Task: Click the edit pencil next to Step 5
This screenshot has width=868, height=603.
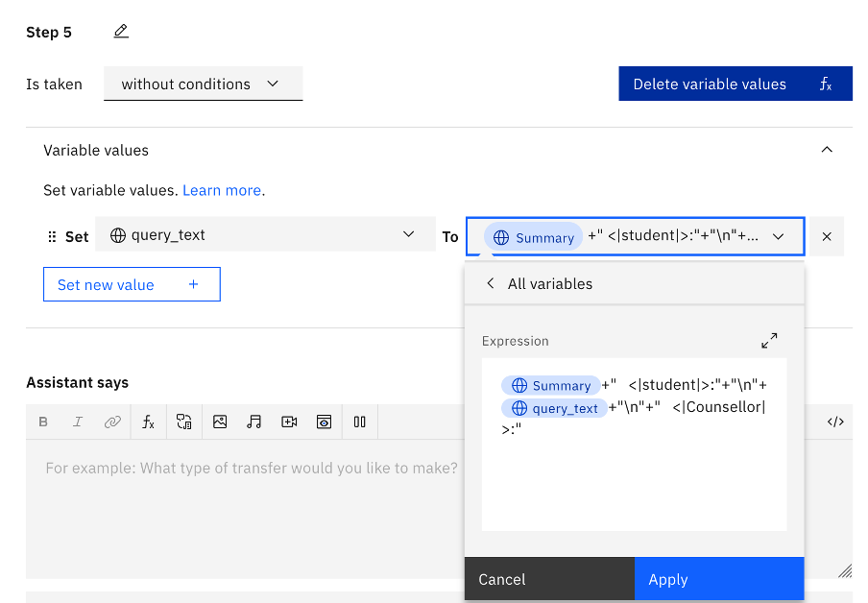Action: coord(121,32)
